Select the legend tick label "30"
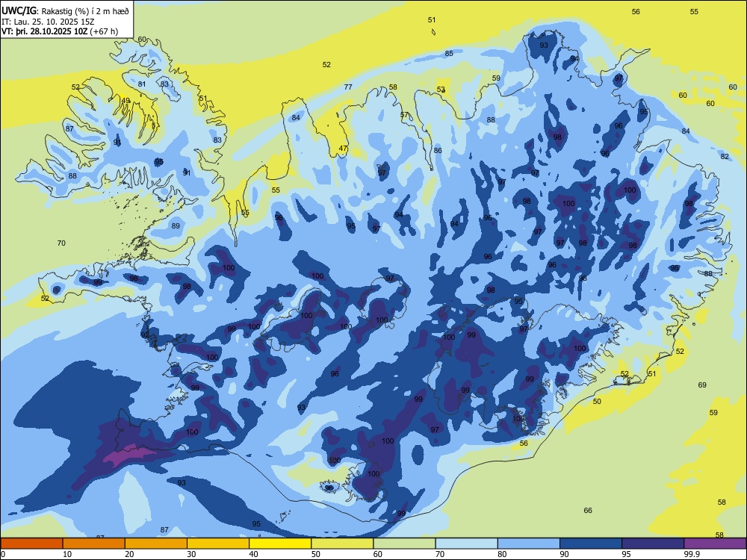This screenshot has height=560, width=747. pyautogui.click(x=191, y=554)
